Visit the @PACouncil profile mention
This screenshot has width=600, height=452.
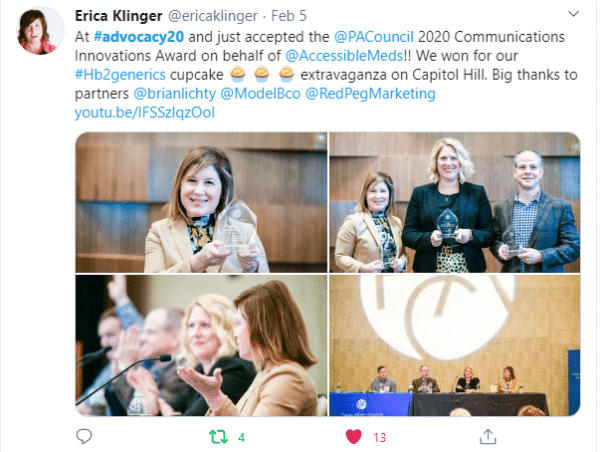[x=373, y=37]
